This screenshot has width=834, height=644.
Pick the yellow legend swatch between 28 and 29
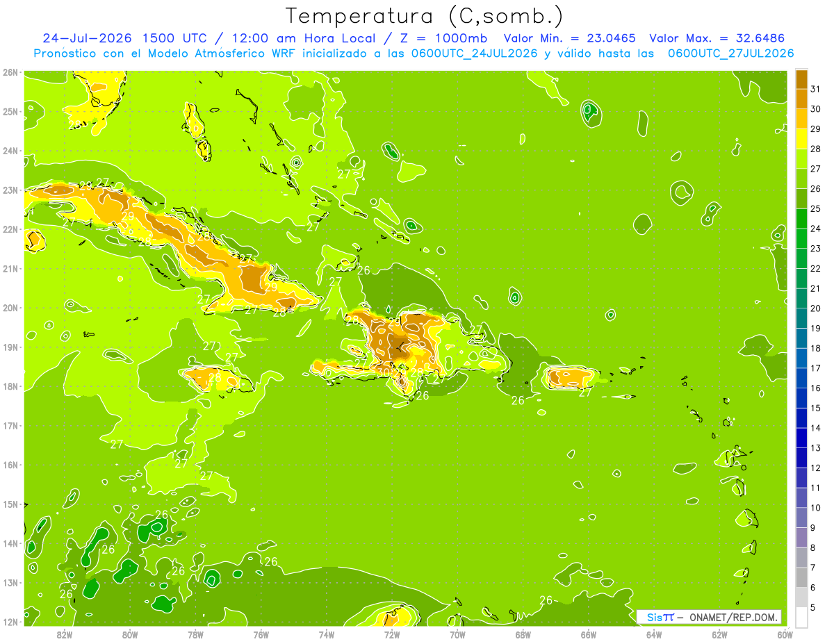(801, 139)
